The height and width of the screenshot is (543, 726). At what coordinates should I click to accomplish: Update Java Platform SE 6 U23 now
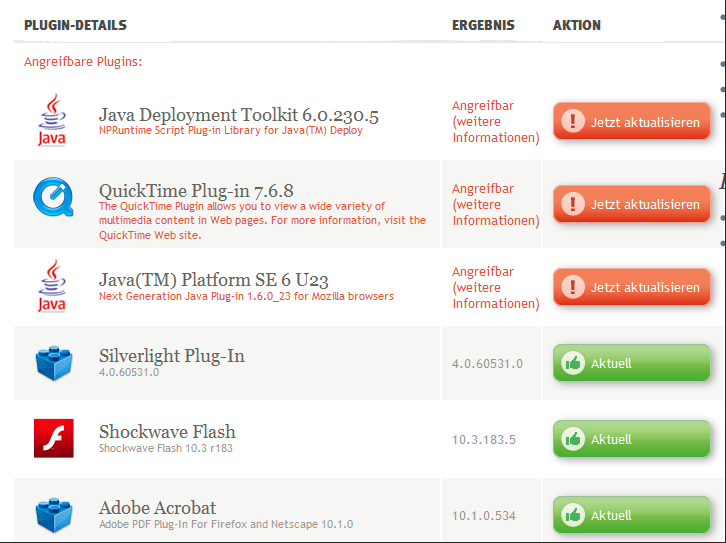pos(632,287)
